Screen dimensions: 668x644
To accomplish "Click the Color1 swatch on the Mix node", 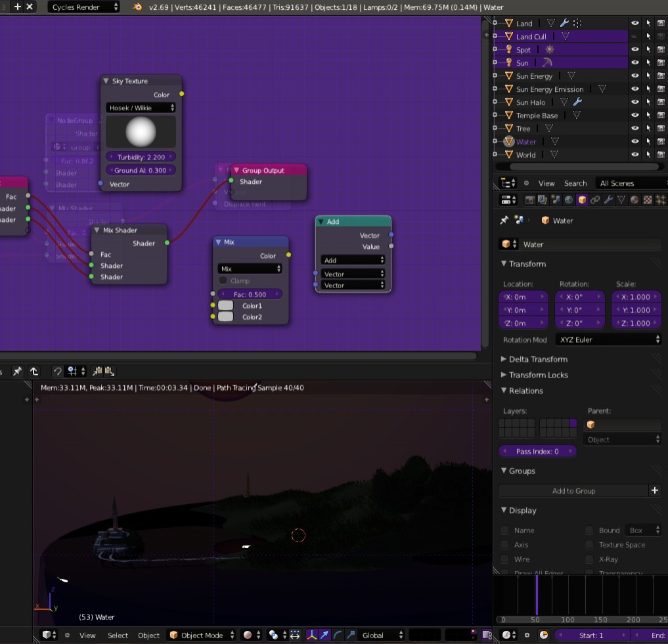I will (225, 305).
